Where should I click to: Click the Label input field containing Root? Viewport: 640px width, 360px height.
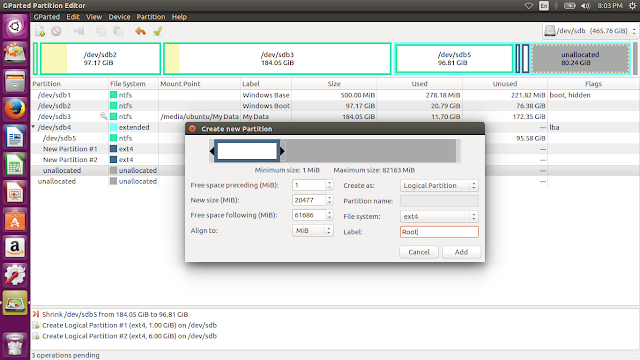(439, 232)
